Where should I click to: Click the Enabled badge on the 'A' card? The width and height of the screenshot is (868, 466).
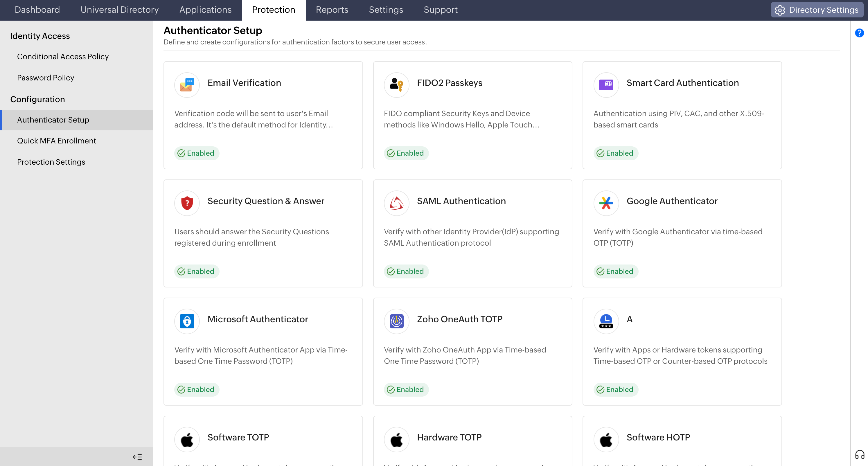coord(616,390)
